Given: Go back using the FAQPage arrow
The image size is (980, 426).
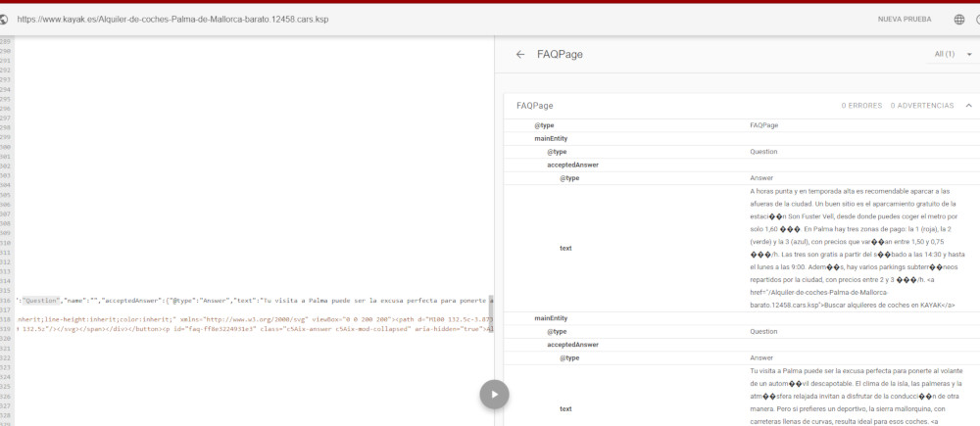Looking at the screenshot, I should pyautogui.click(x=520, y=55).
